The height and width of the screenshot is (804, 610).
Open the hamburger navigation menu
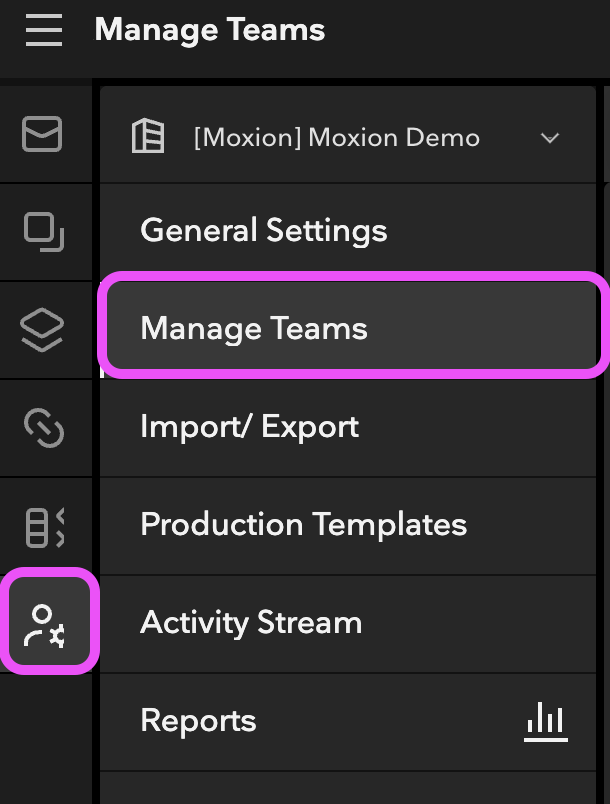[x=44, y=30]
